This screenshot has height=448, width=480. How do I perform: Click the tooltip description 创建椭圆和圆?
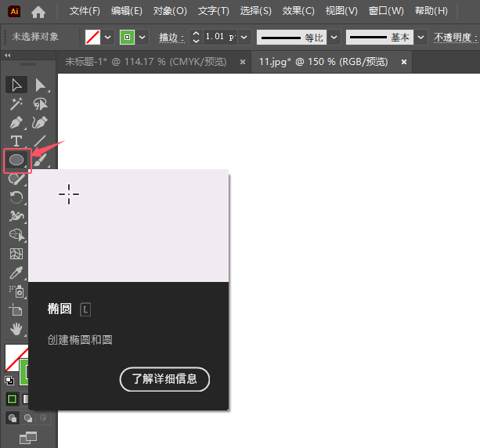click(x=80, y=340)
